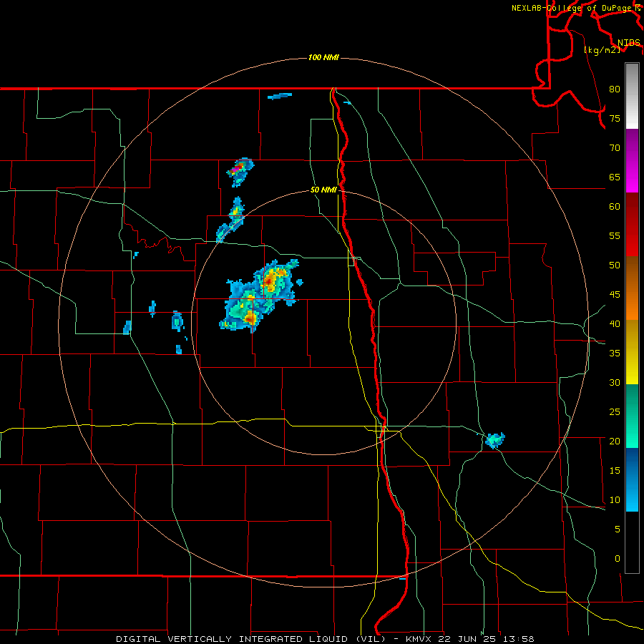Click the 15 value on the color scale
Screen dimensions: 644x644
click(615, 471)
